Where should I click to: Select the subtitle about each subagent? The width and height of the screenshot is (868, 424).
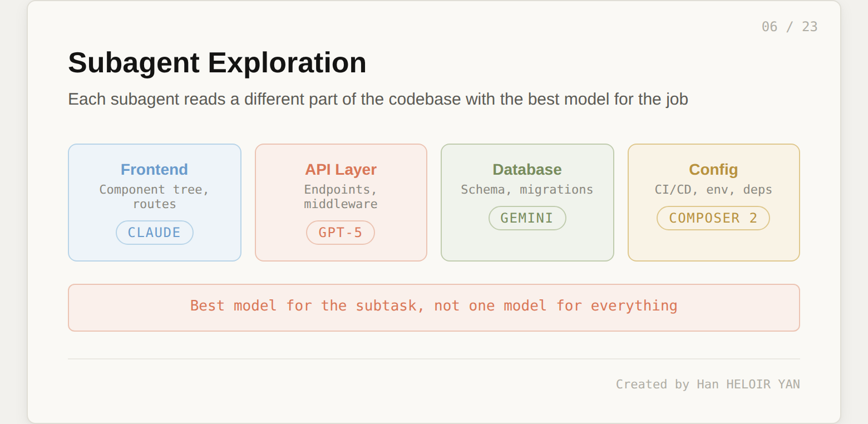coord(378,100)
